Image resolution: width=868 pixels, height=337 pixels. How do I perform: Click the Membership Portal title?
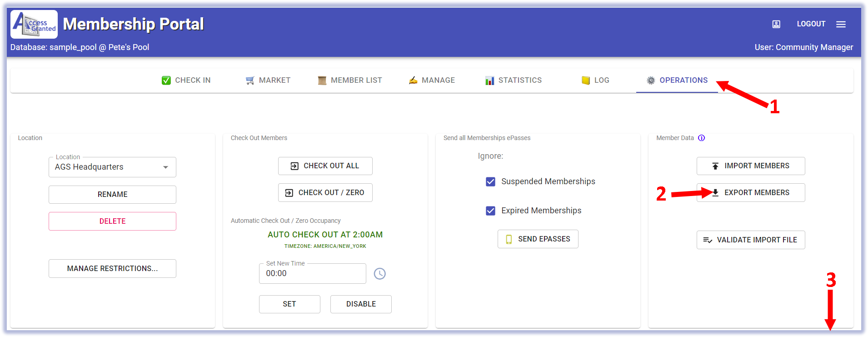coord(133,24)
